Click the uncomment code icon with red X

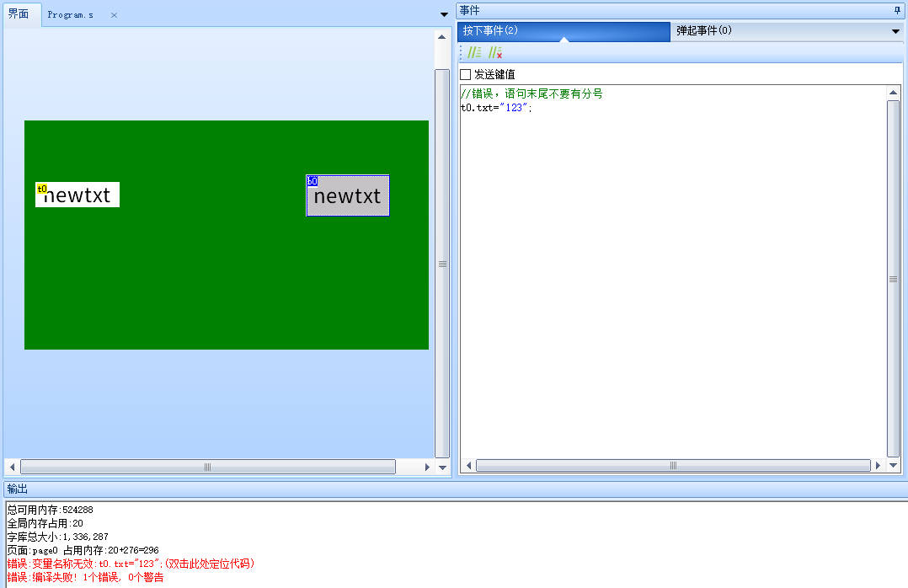(x=495, y=51)
